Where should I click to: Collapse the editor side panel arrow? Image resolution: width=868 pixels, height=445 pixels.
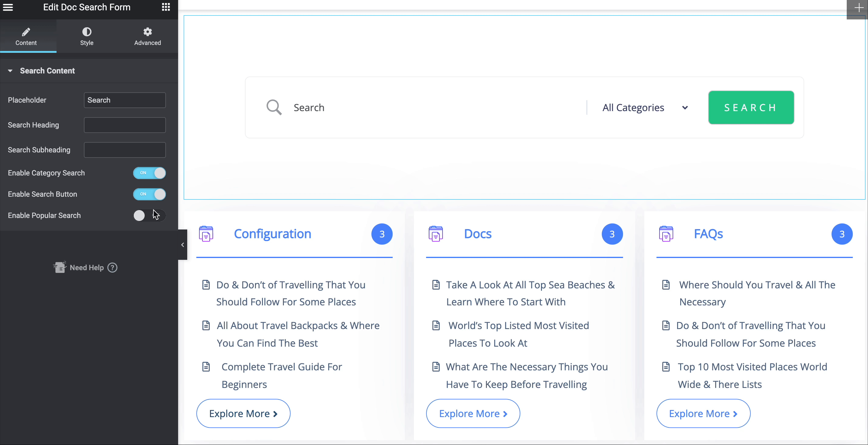pos(182,245)
